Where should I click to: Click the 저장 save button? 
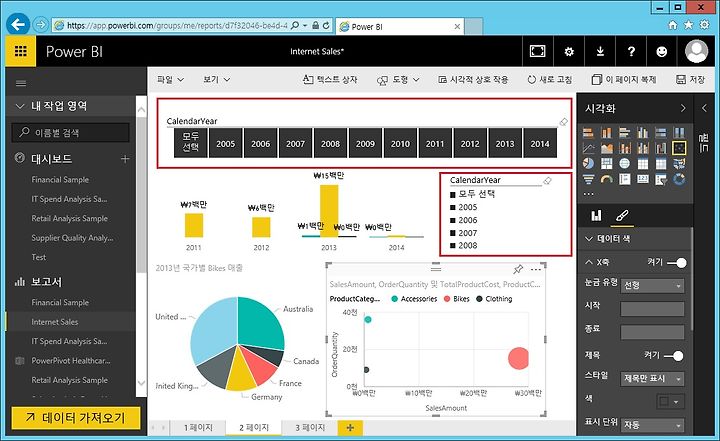(691, 80)
